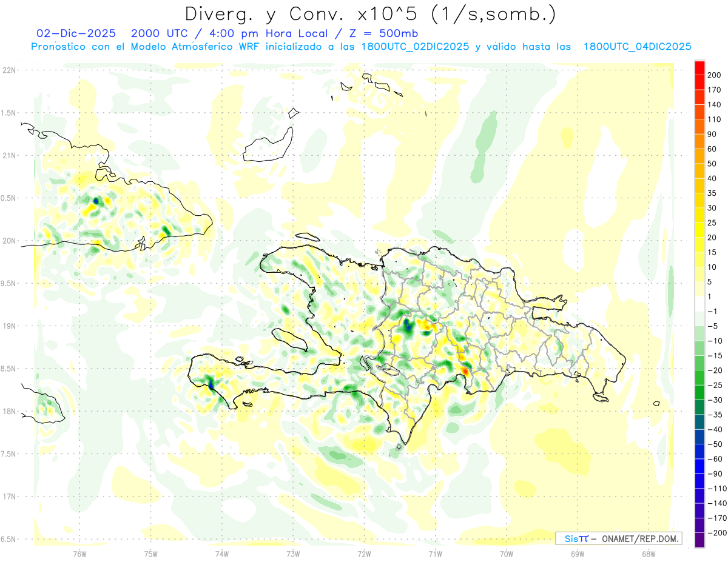Viewport: 728px width, 562px height.
Task: Click the '-20' value on the colour bar
Action: tap(715, 370)
